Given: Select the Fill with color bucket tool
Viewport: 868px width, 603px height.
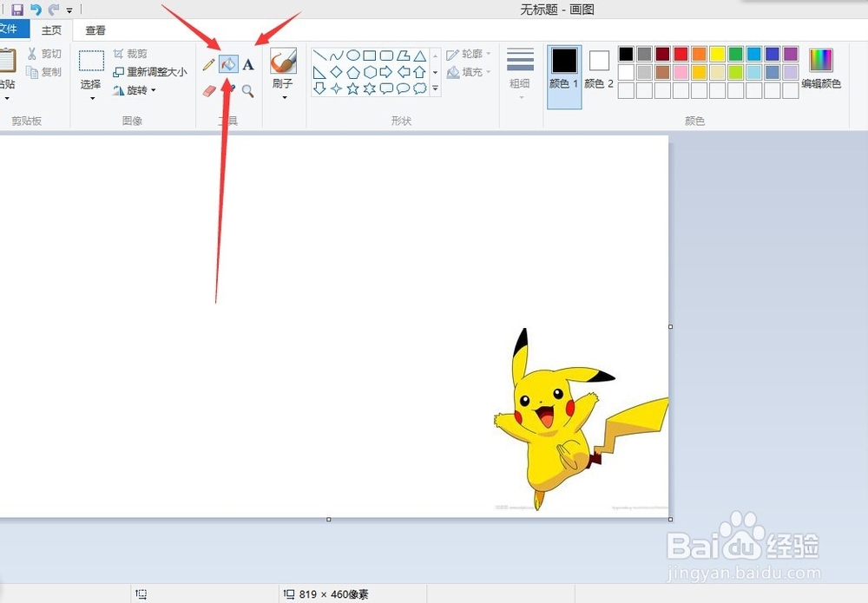Looking at the screenshot, I should (x=228, y=64).
